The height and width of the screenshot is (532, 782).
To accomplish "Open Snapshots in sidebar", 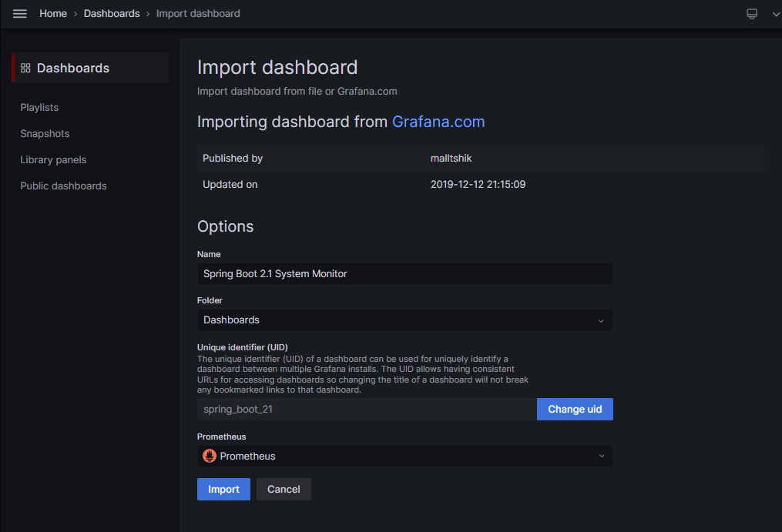I will 45,134.
